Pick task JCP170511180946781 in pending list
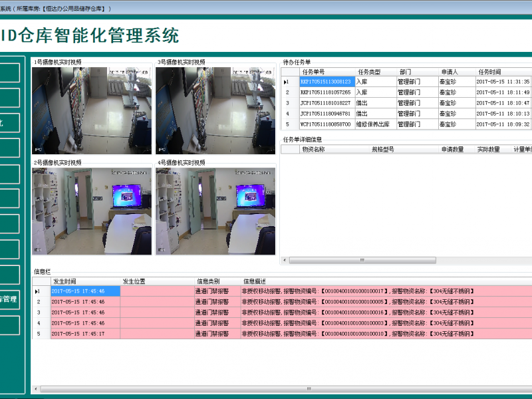The image size is (532, 399). pyautogui.click(x=325, y=114)
